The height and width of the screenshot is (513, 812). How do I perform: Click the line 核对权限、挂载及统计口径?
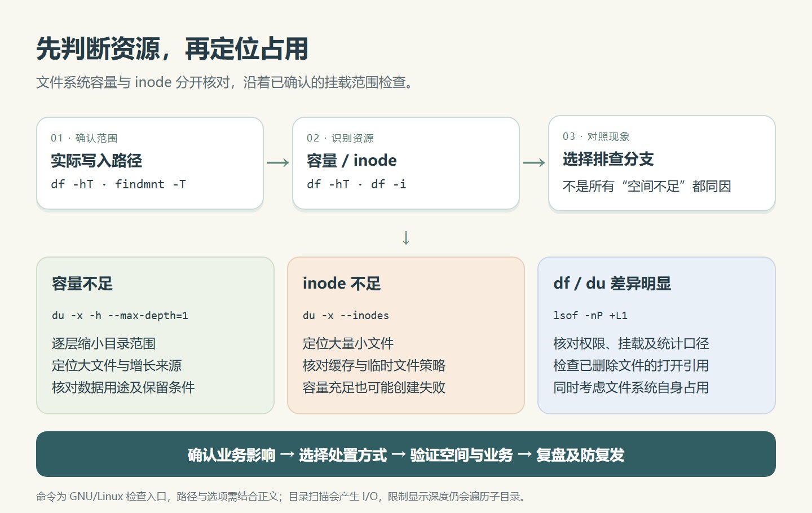coord(632,343)
